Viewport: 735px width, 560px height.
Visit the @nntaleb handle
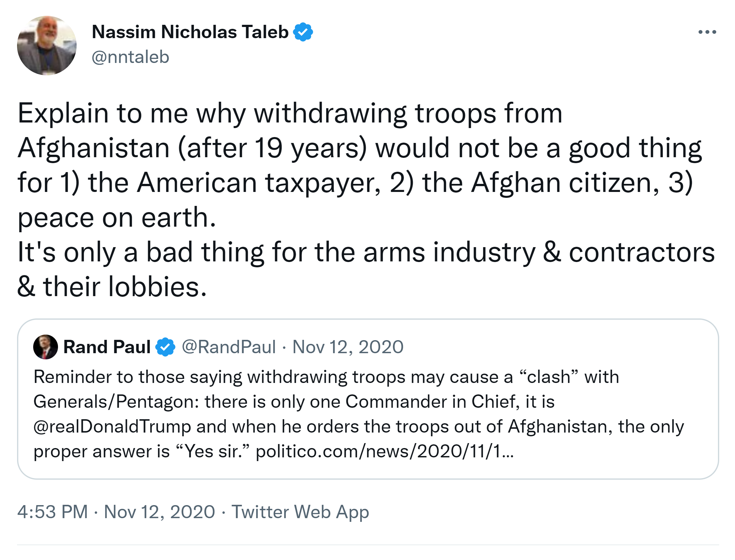click(130, 57)
